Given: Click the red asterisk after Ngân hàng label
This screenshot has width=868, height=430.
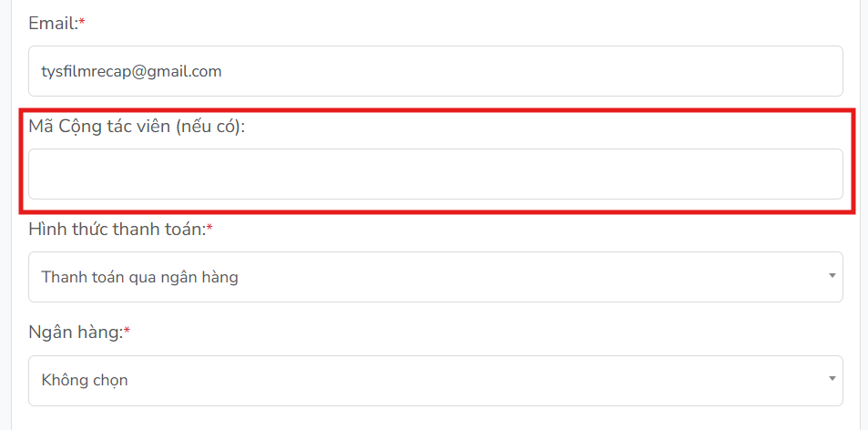Looking at the screenshot, I should click(x=127, y=332).
